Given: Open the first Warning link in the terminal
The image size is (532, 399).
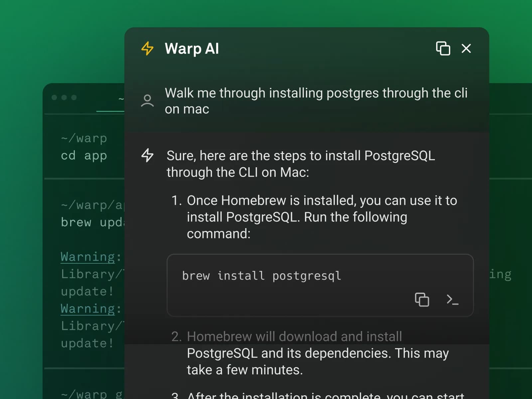Looking at the screenshot, I should (87, 257).
